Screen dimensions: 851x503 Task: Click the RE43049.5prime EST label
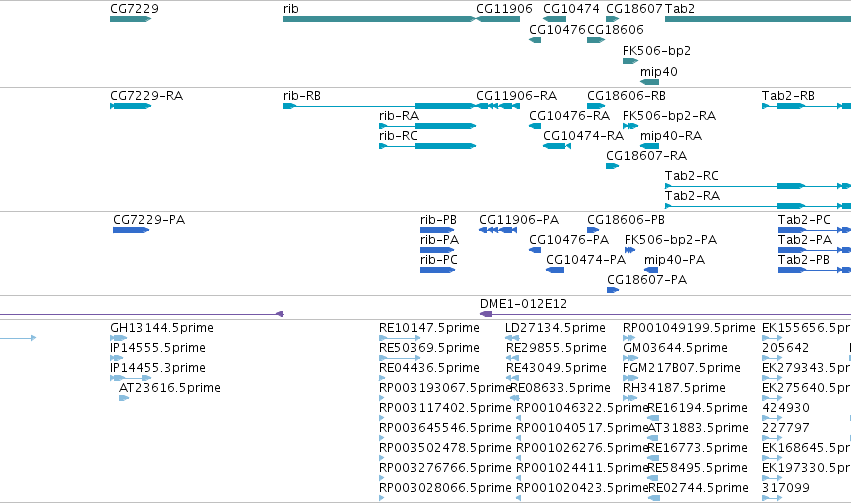point(556,368)
